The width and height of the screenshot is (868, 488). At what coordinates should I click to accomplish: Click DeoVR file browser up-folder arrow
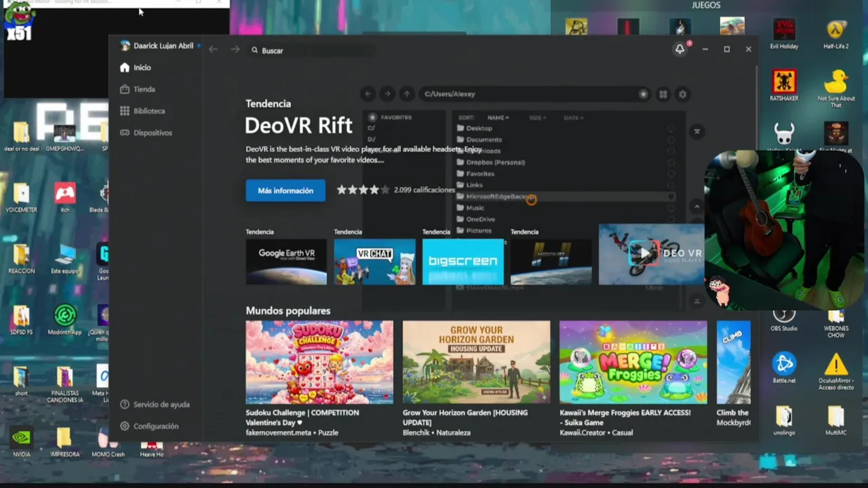(x=407, y=94)
